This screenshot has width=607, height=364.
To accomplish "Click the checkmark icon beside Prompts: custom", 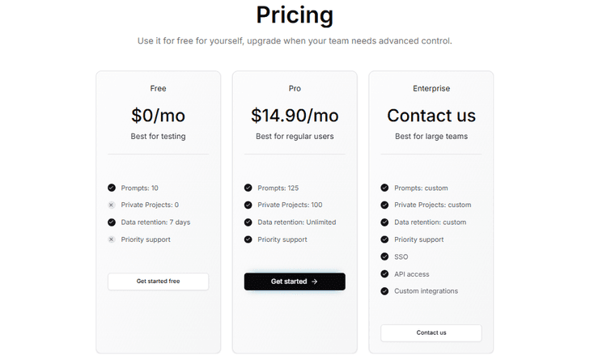I will 385,188.
